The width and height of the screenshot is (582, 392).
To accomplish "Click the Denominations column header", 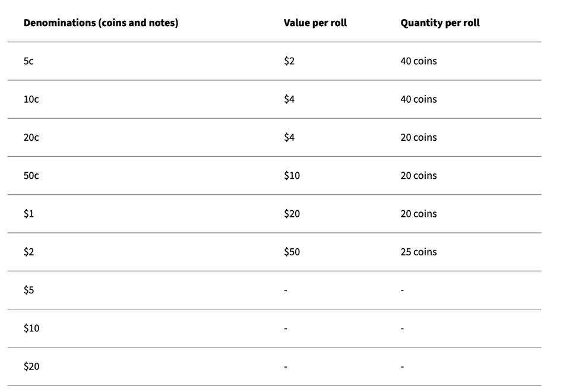I will [x=101, y=23].
